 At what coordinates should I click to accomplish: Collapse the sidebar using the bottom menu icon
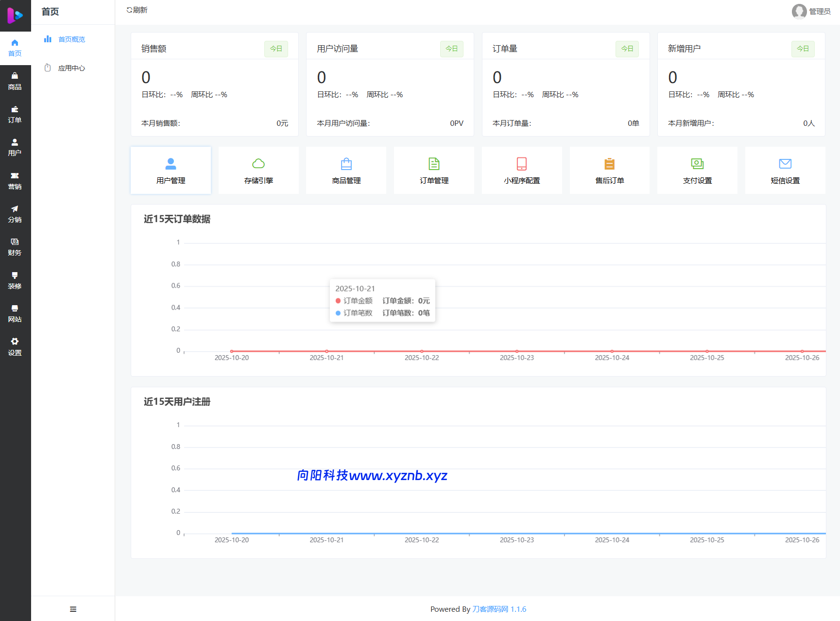(73, 609)
